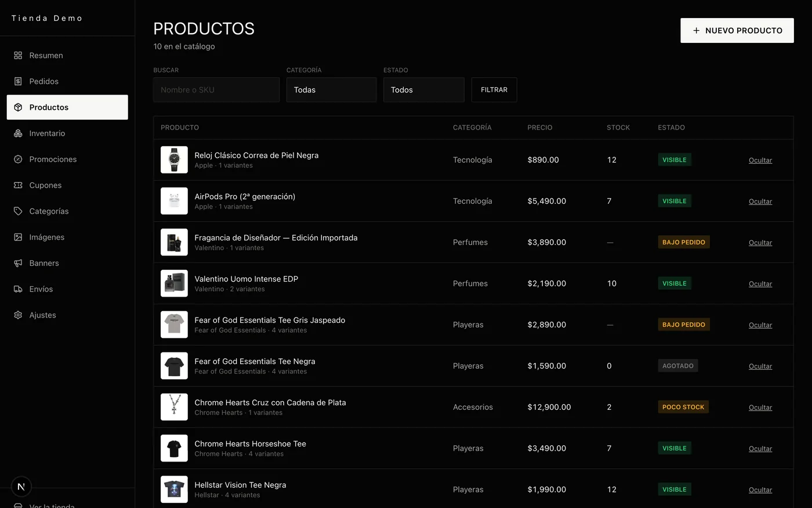
Task: Click the round N badge icon
Action: pyautogui.click(x=21, y=487)
